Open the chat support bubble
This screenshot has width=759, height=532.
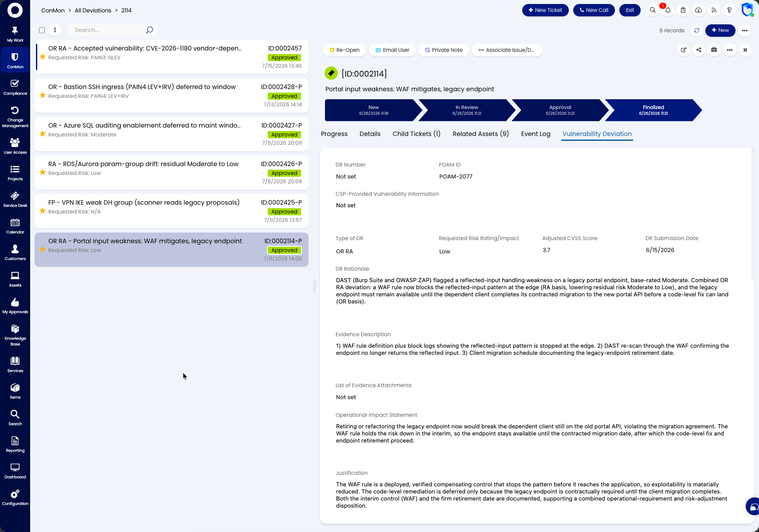click(754, 506)
